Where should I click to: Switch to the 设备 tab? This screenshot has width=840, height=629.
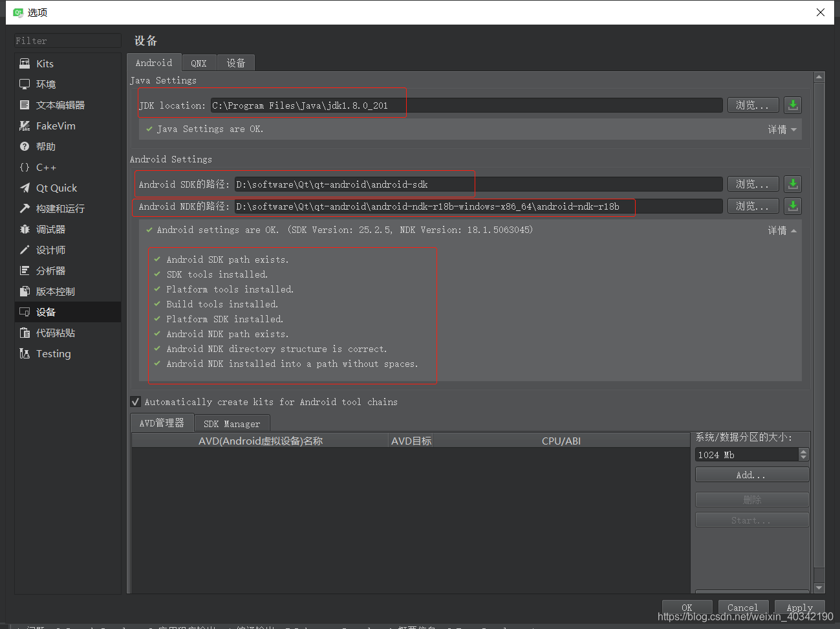click(x=236, y=63)
